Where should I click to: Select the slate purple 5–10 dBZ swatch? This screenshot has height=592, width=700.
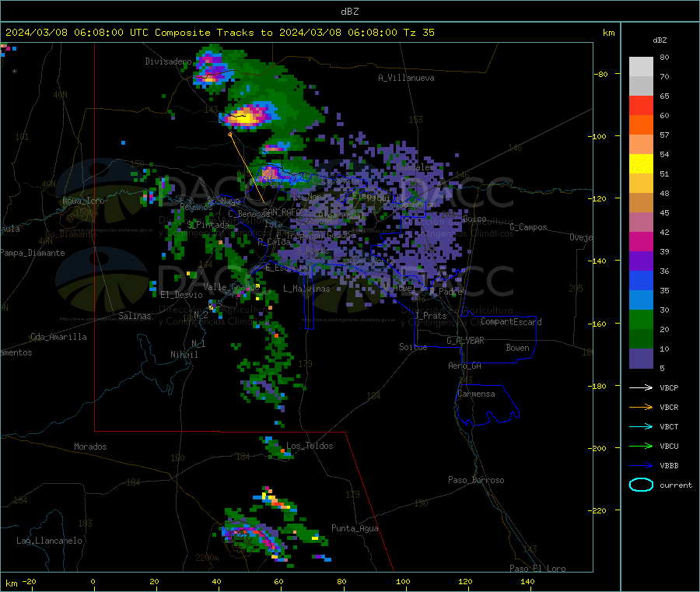[x=641, y=358]
